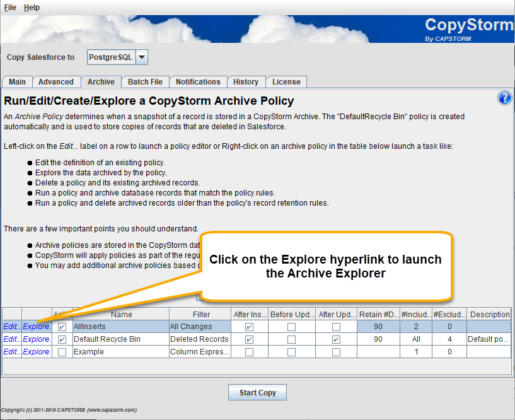
Task: Select the Archive tab
Action: [x=101, y=82]
